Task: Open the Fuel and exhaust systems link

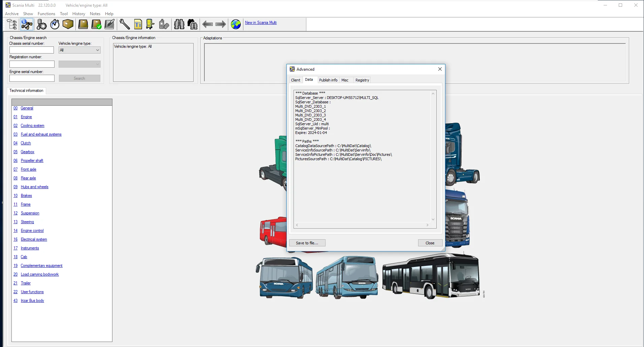Action: pyautogui.click(x=41, y=134)
